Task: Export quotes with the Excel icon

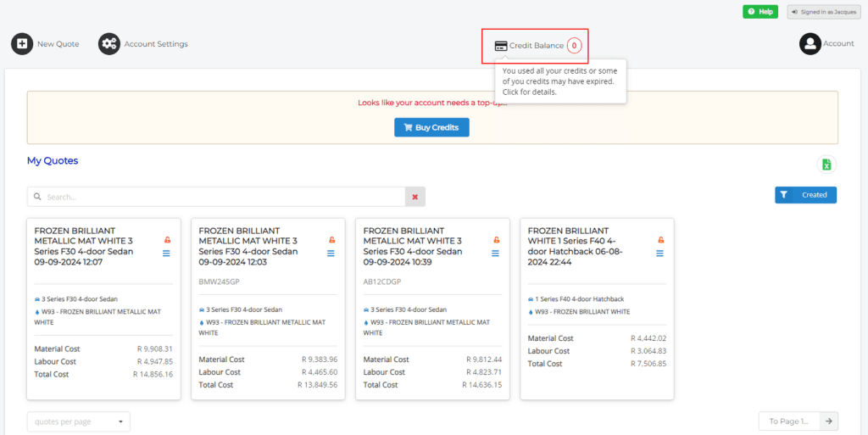Action: pos(826,165)
